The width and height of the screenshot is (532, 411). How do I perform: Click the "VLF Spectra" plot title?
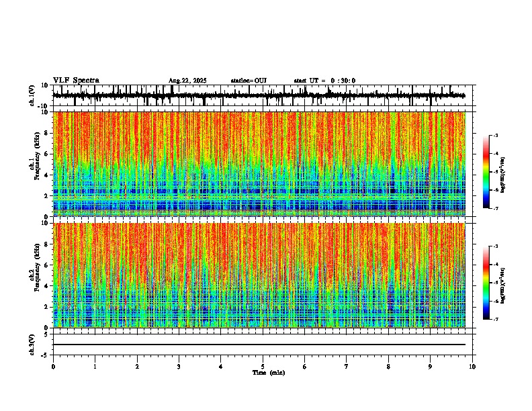coord(76,81)
